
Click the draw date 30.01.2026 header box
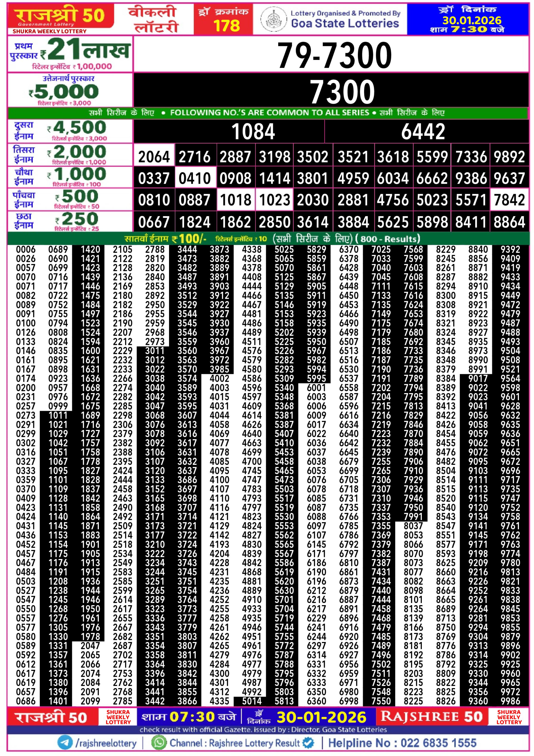point(468,19)
